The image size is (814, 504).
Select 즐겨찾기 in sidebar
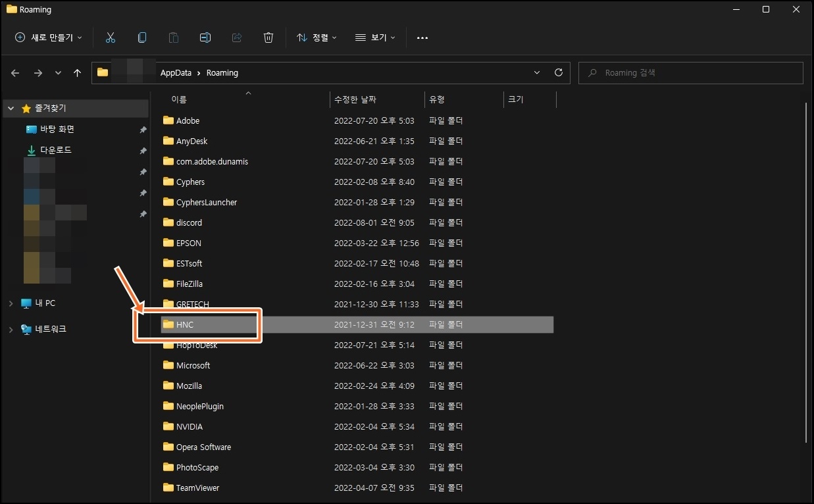(x=51, y=109)
